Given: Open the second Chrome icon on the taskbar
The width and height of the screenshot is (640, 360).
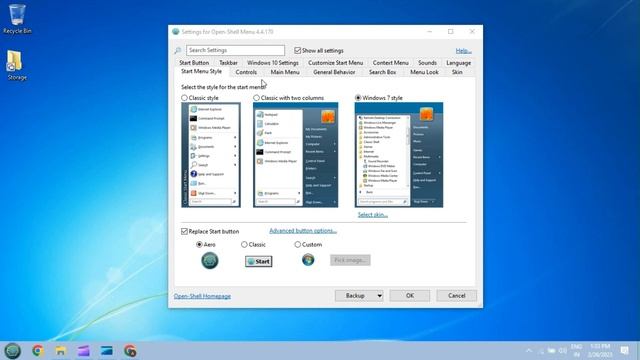Looking at the screenshot, I should pyautogui.click(x=130, y=351).
